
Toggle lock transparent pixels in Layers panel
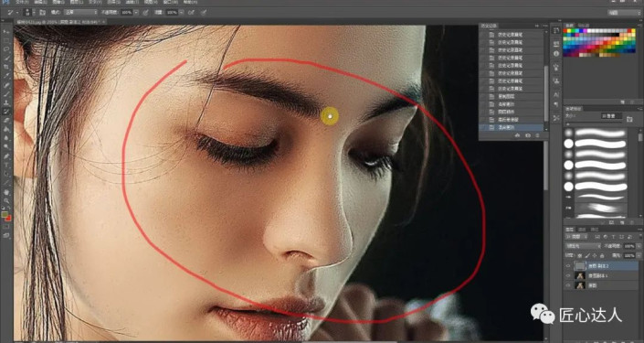click(x=579, y=256)
